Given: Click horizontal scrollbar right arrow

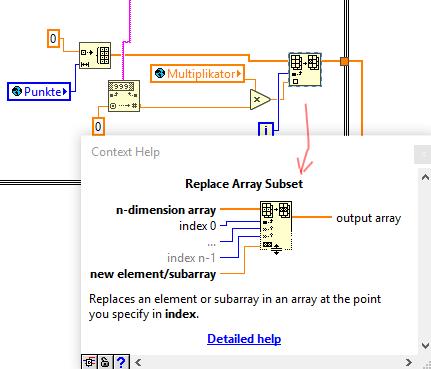Looking at the screenshot, I should coord(409,362).
